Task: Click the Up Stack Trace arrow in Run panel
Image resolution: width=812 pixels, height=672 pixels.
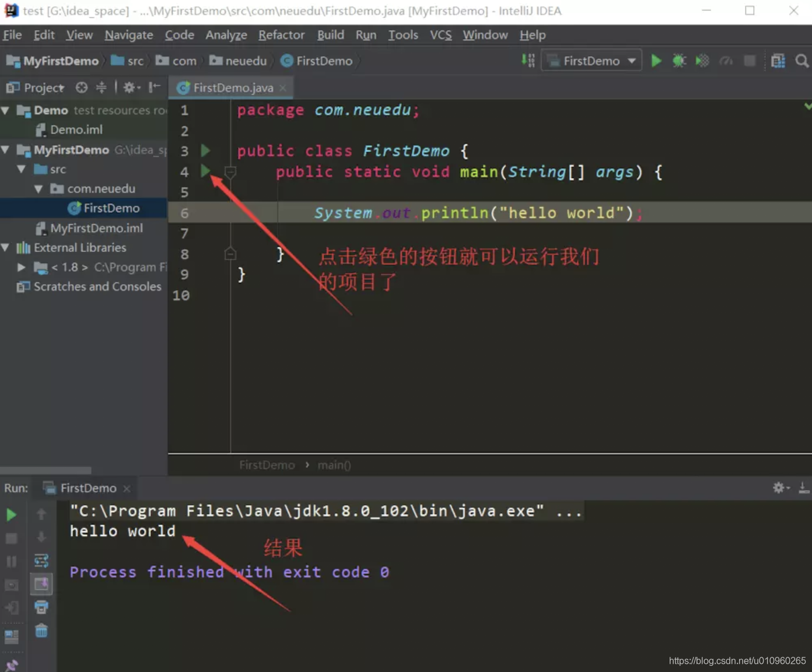Action: 41,514
